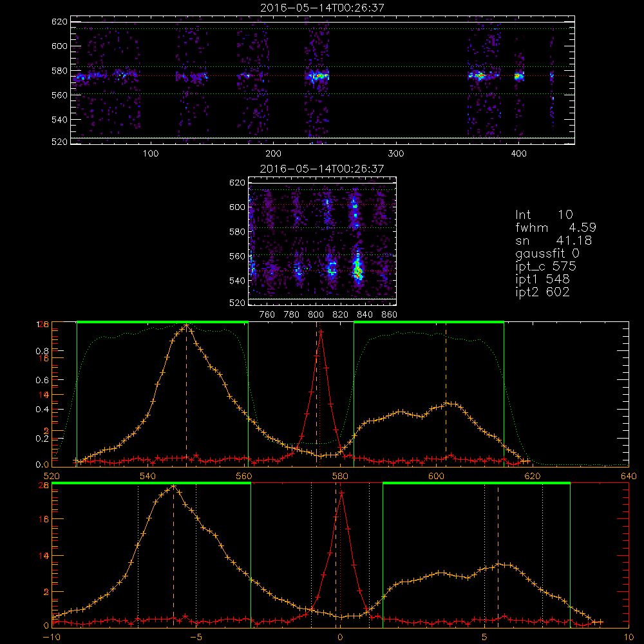Click the middle image title 2016-05-14T00:26:37
The image size is (644, 644).
(322, 169)
